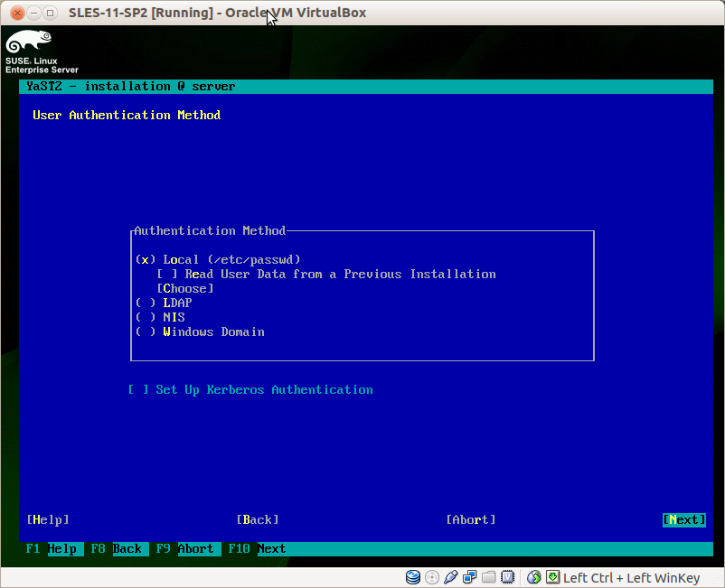Minimize the VirtualBox window
The width and height of the screenshot is (725, 588).
[33, 13]
